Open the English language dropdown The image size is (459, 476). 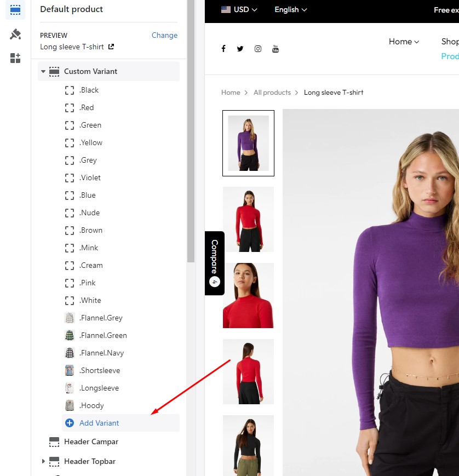(290, 10)
